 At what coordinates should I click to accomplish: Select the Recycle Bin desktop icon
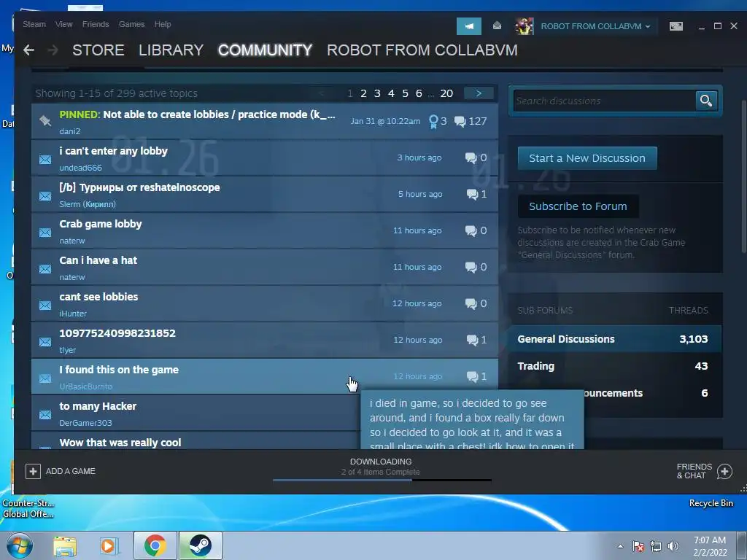click(711, 503)
